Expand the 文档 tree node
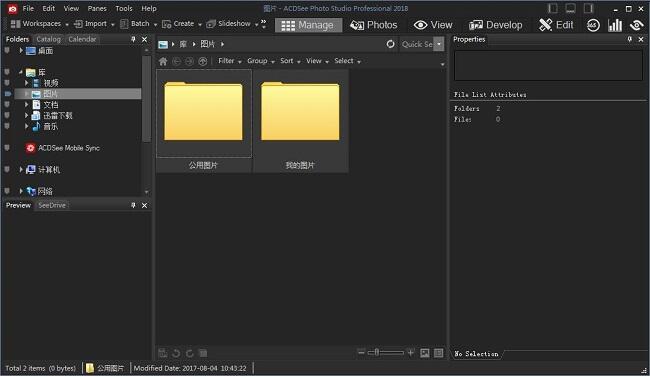650x380 pixels. pyautogui.click(x=27, y=104)
